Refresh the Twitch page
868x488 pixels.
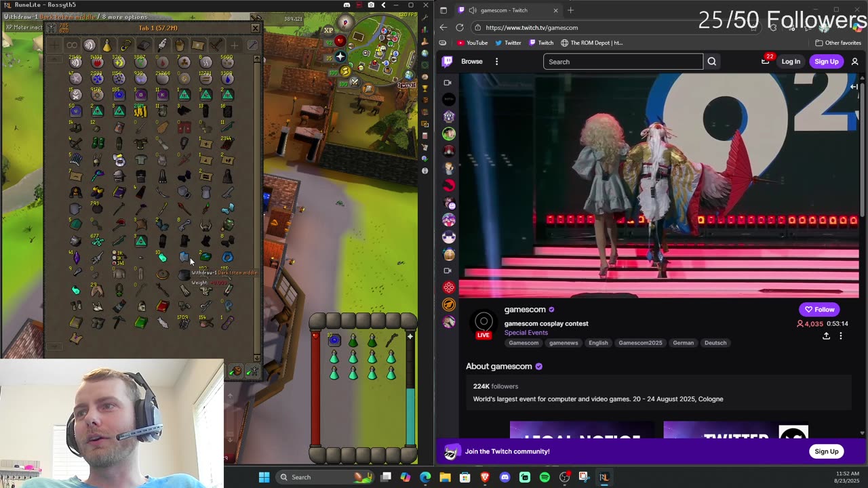coord(460,27)
